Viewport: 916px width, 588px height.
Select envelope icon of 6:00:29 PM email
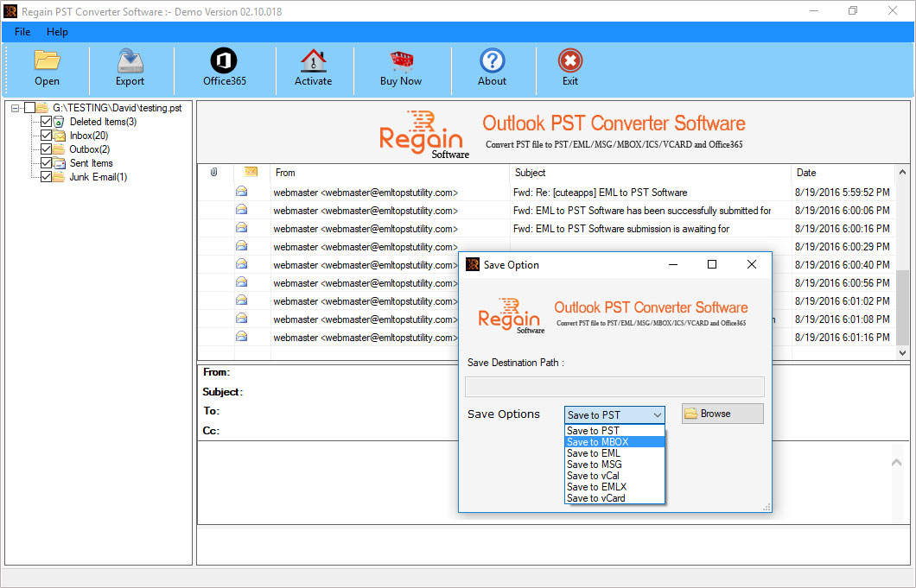pyautogui.click(x=241, y=246)
